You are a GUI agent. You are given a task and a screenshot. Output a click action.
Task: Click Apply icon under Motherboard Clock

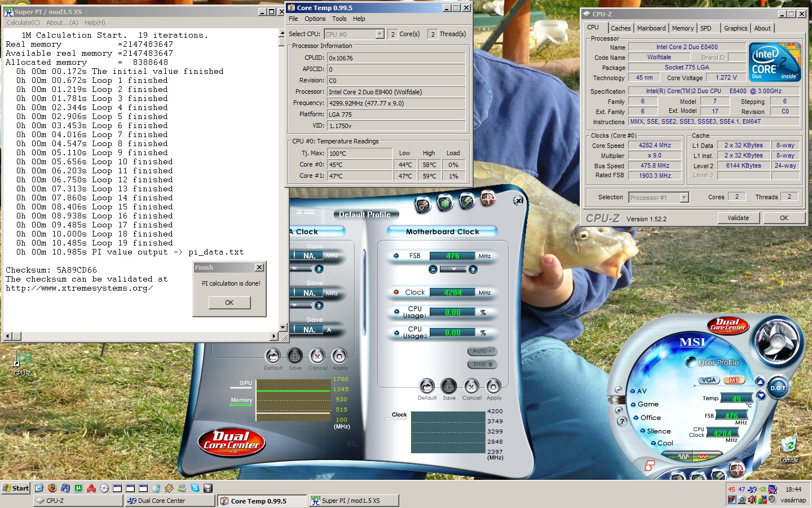tap(493, 386)
